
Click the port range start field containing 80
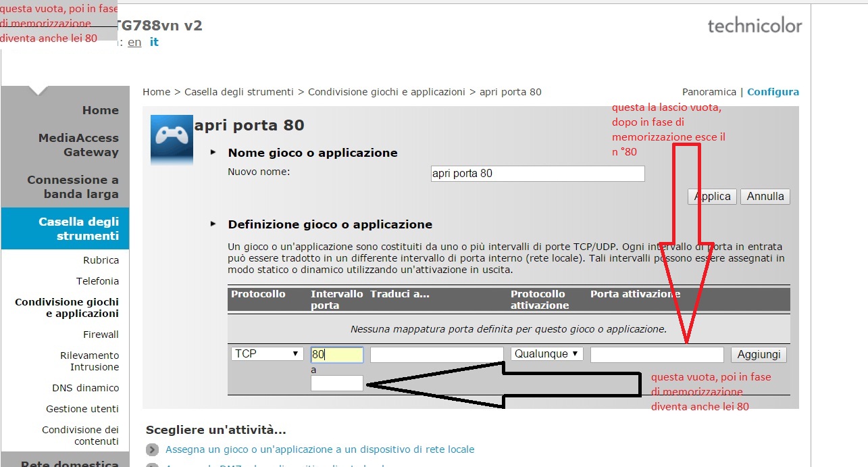[x=337, y=355]
